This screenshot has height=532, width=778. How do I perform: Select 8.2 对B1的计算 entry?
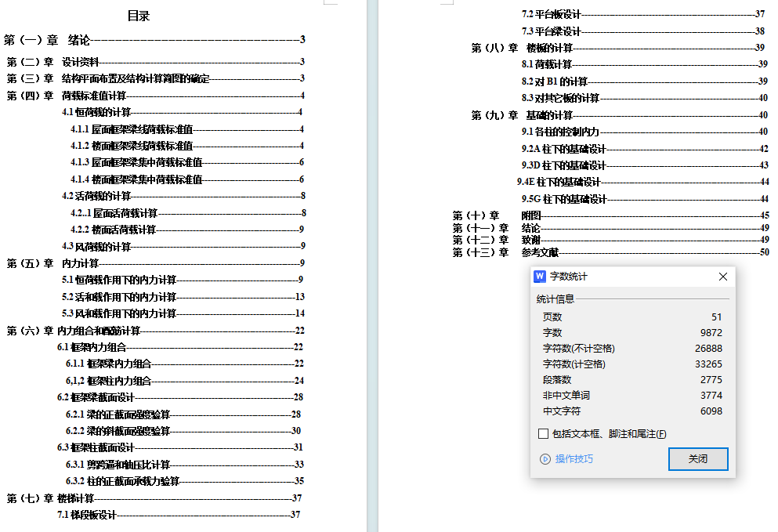[555, 81]
